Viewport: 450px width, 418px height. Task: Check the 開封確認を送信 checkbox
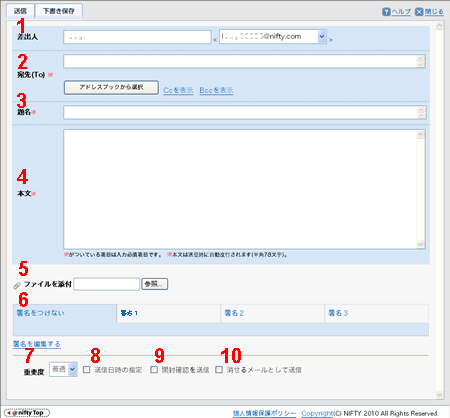(x=154, y=370)
